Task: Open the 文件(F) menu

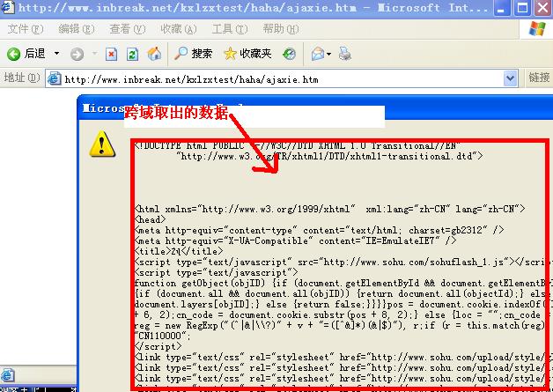Action: (x=26, y=29)
